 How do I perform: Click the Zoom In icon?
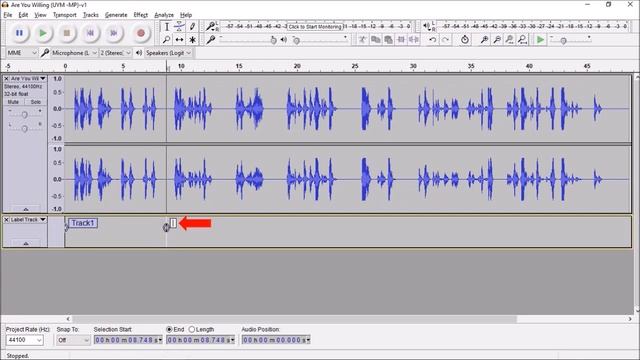(484, 40)
